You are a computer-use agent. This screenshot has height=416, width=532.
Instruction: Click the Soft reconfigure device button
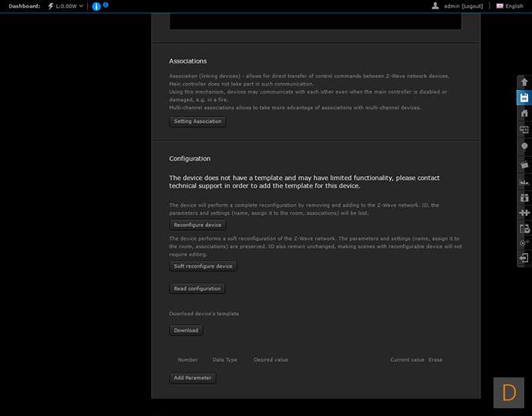click(x=203, y=266)
